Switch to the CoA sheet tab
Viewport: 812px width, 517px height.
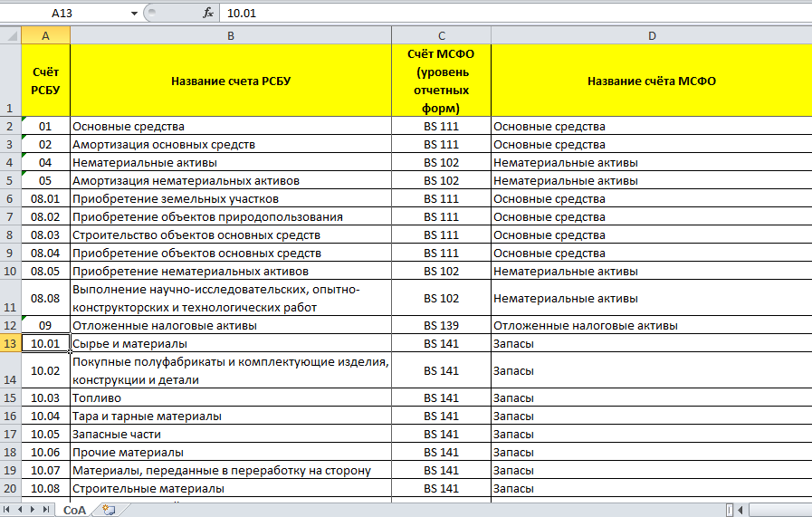[x=74, y=510]
